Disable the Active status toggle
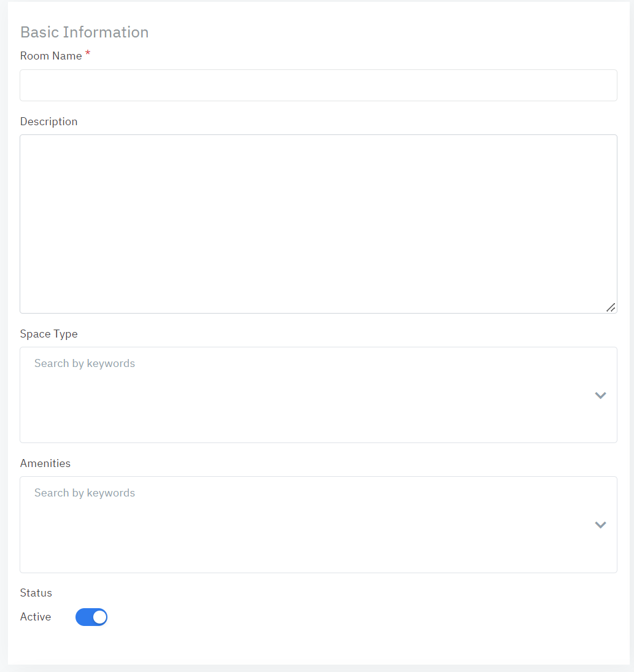634x672 pixels. [91, 617]
